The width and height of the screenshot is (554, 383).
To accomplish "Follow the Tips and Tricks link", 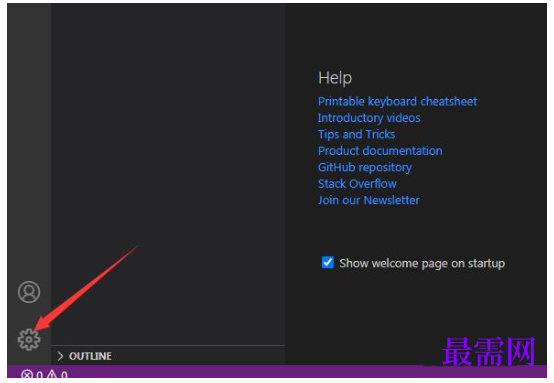I will pos(356,134).
